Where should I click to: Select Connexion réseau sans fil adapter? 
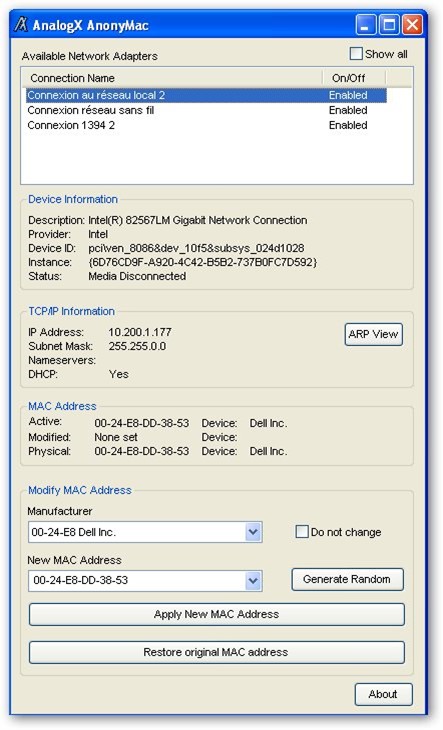[x=206, y=110]
